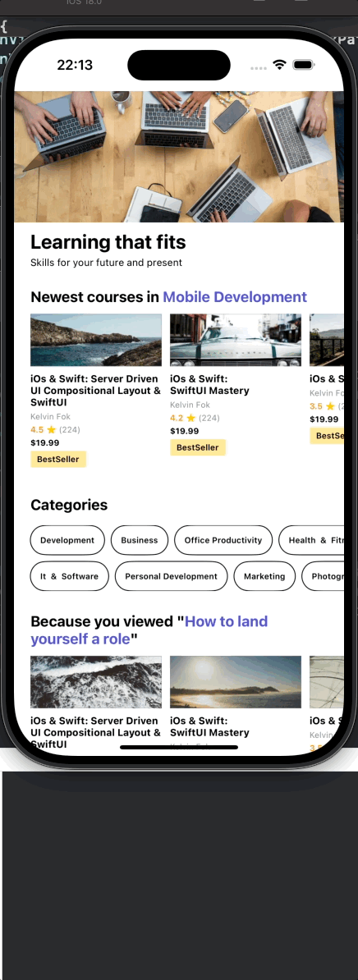This screenshot has height=980, width=358.
Task: Tap the Photography category pill
Action: click(x=323, y=576)
